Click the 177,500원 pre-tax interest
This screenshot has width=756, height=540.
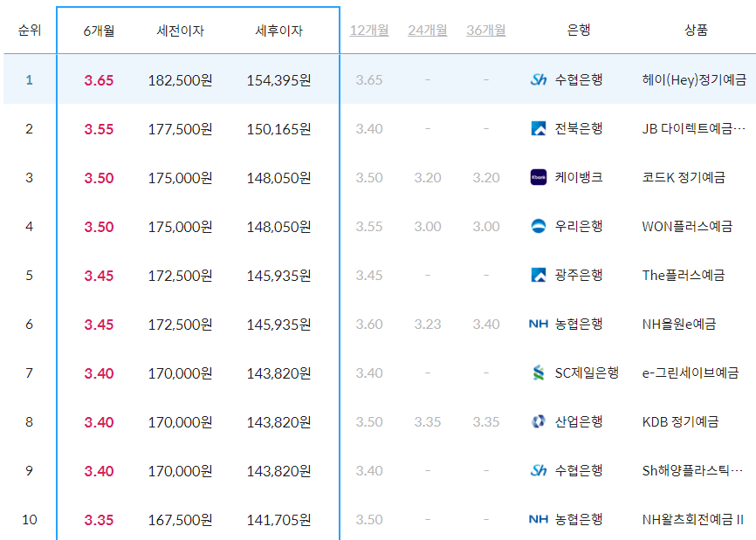point(181,129)
